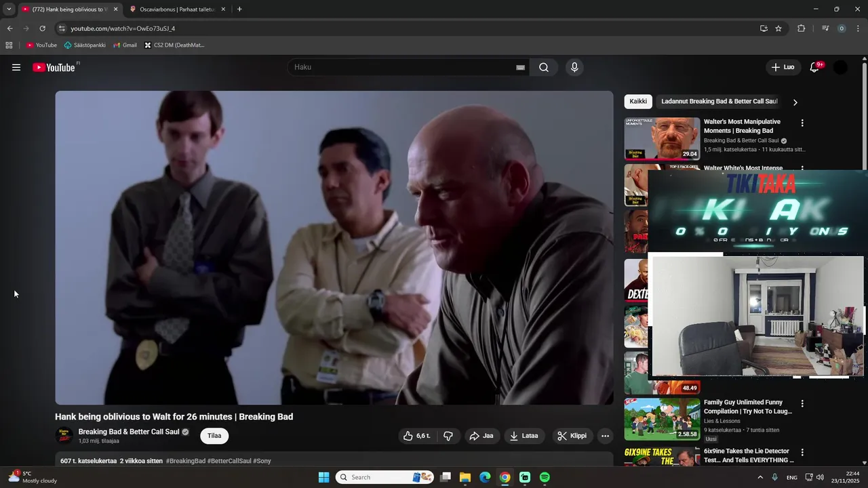Open options for Walter's Most Manipulative Moments
This screenshot has height=488, width=868.
[x=802, y=123]
